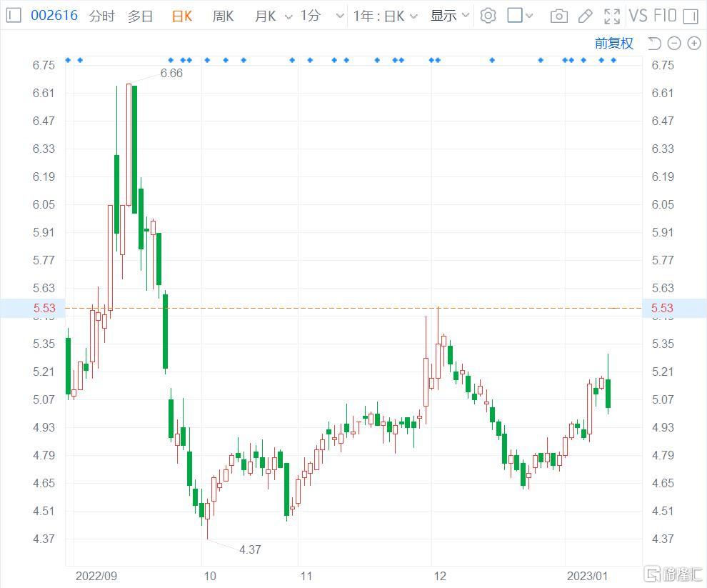Click the 4.65 value on right price axis
Image resolution: width=707 pixels, height=588 pixels.
click(x=663, y=483)
